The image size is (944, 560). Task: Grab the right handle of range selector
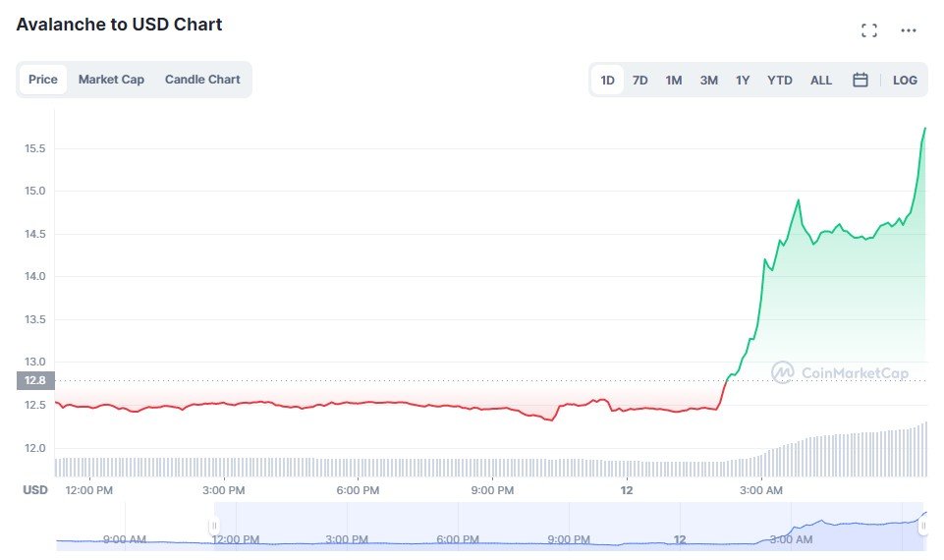(x=923, y=526)
